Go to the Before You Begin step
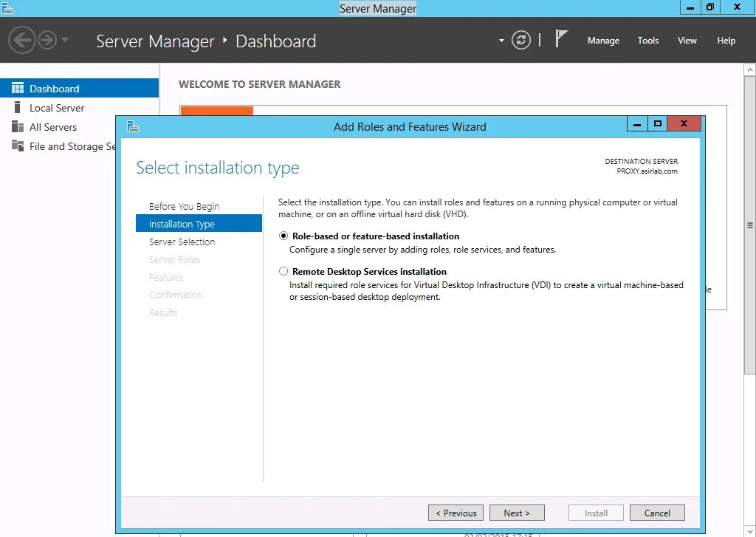The image size is (756, 537). click(x=184, y=207)
